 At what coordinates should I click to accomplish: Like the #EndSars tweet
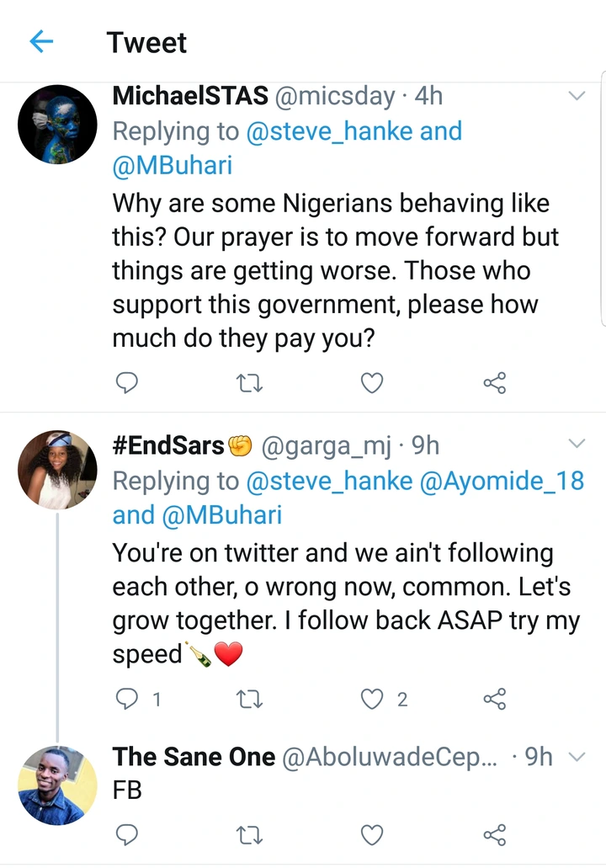(371, 698)
